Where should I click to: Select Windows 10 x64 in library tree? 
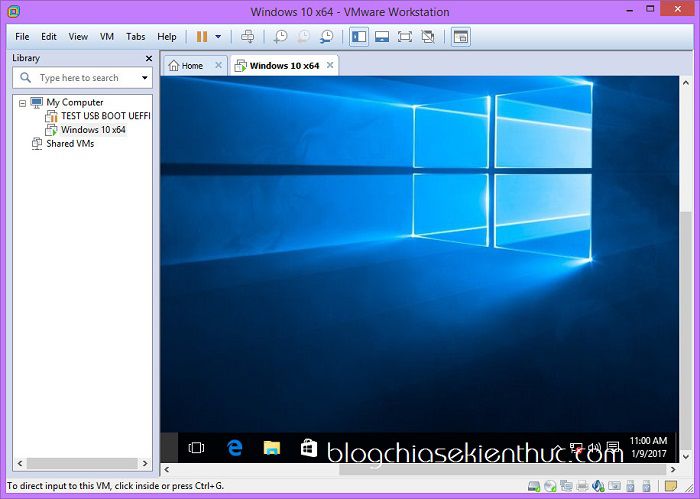(x=86, y=130)
